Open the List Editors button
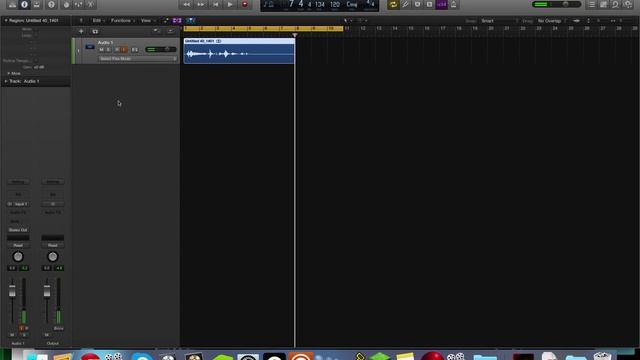This screenshot has width=640, height=360. tap(592, 4)
